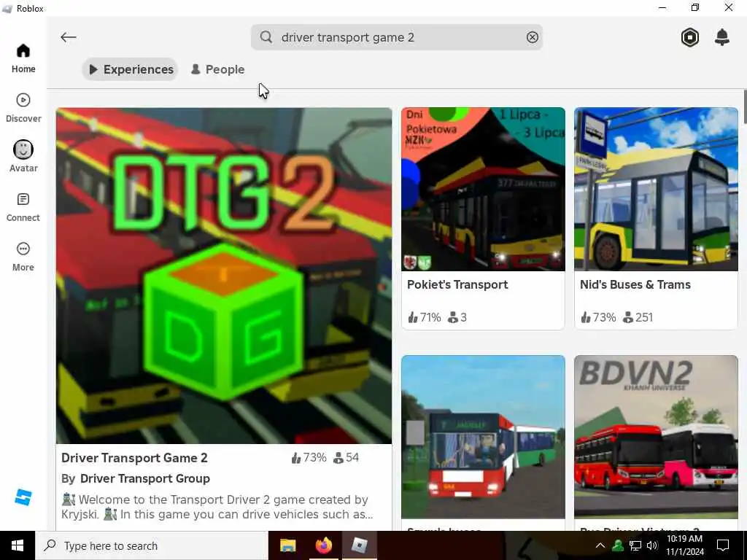Click the taskbar 'Type here to search' box
Image resolution: width=747 pixels, height=560 pixels.
(x=152, y=545)
